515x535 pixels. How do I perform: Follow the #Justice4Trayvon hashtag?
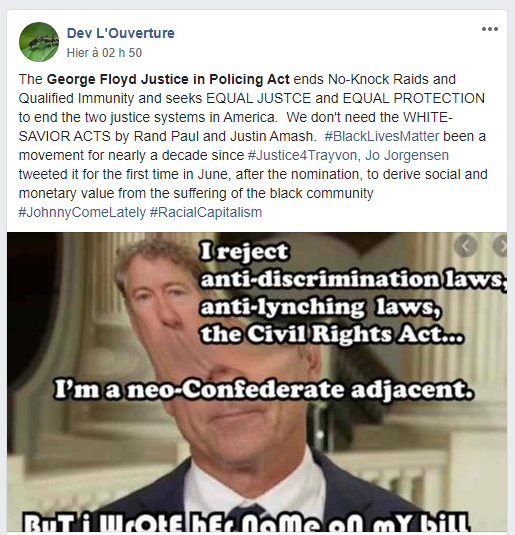pyautogui.click(x=302, y=155)
